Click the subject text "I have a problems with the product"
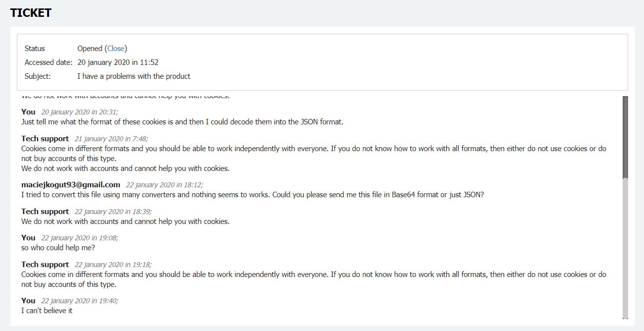The image size is (644, 331). click(134, 76)
